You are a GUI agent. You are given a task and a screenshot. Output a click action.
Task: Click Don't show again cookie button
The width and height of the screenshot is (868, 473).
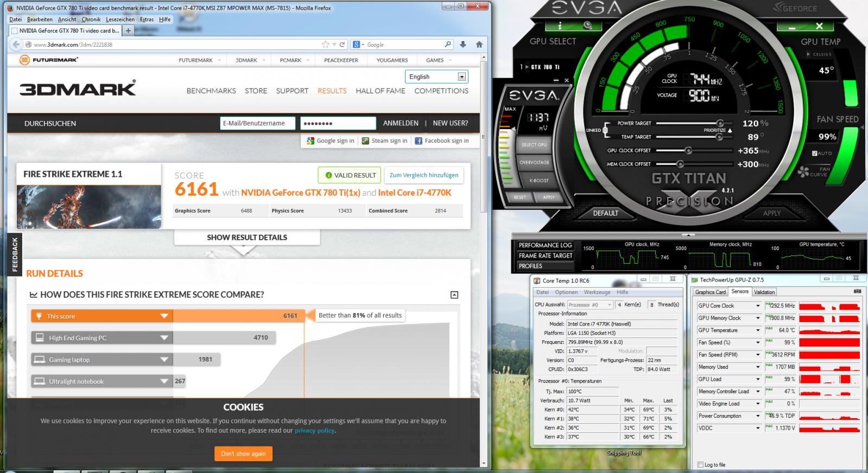click(243, 453)
